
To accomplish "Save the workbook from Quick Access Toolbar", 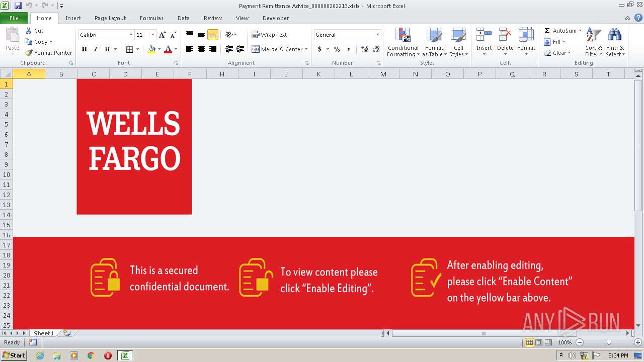I will click(18, 6).
